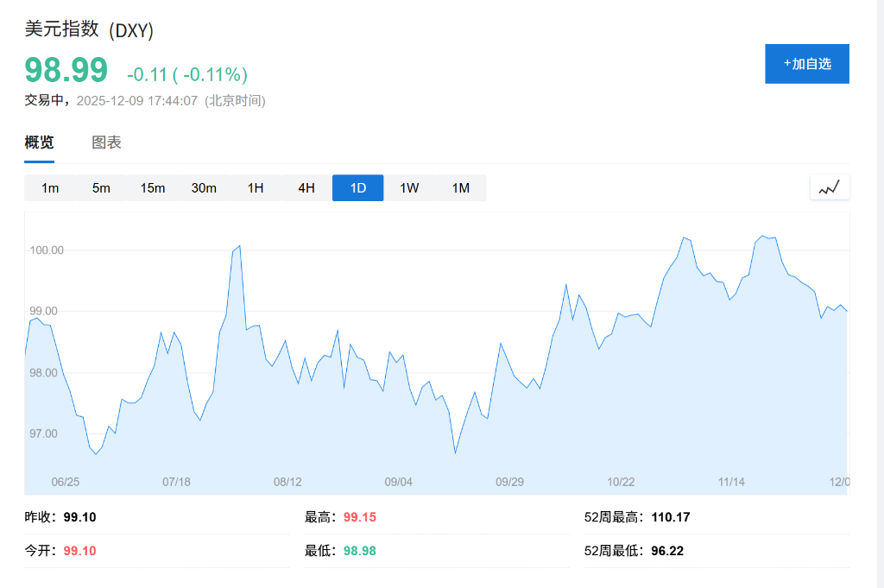Image resolution: width=884 pixels, height=588 pixels.
Task: Click the active 1D timeframe button
Action: (x=357, y=187)
